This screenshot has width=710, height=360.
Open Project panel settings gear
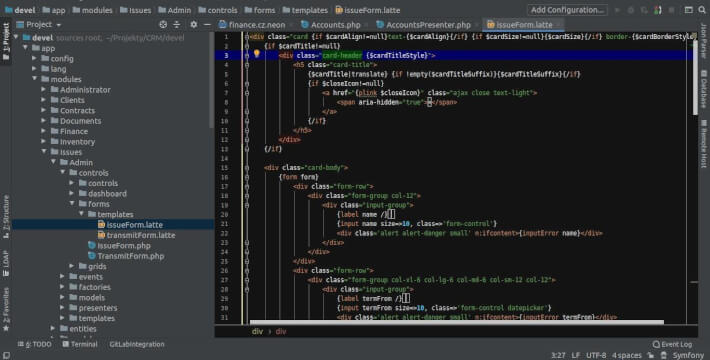pos(193,24)
